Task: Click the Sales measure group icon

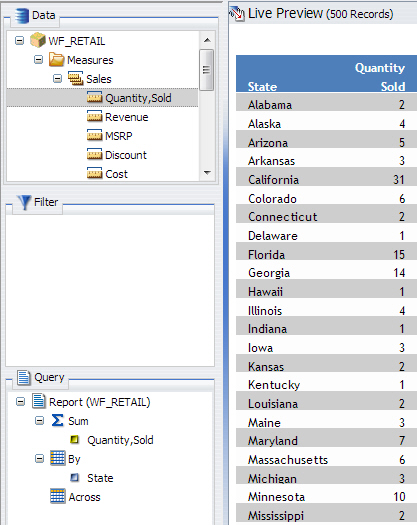Action: pyautogui.click(x=75, y=78)
